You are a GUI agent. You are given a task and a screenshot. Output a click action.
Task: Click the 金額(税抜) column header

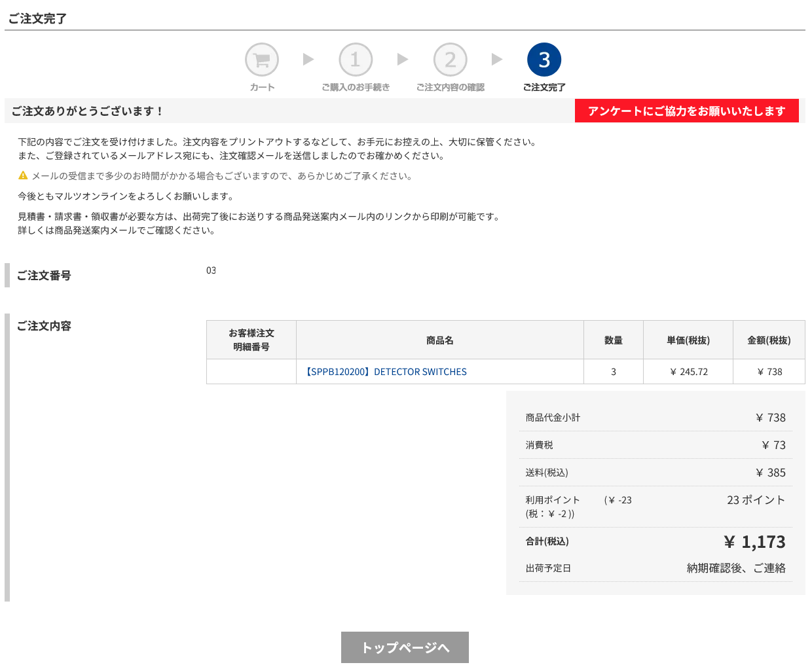pyautogui.click(x=769, y=340)
